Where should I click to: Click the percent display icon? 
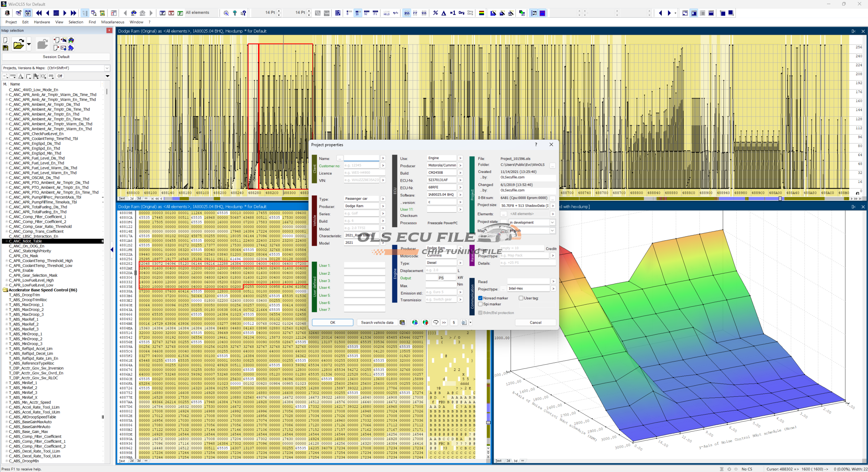coord(435,13)
